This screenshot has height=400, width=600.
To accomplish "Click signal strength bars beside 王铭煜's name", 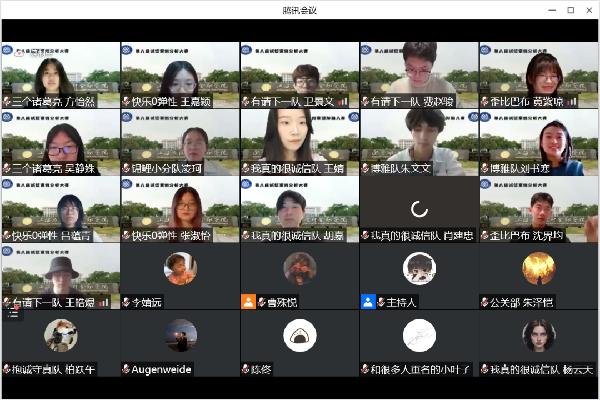I will point(103,301).
